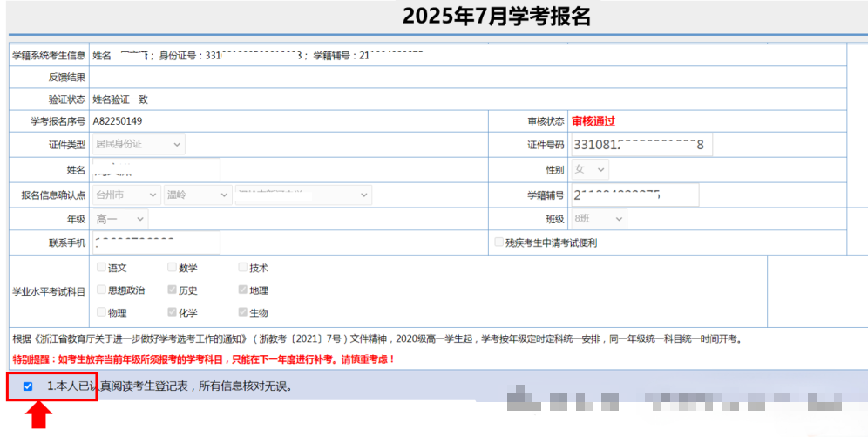Open the 证件类型 dropdown showing 居民身份证

click(138, 144)
